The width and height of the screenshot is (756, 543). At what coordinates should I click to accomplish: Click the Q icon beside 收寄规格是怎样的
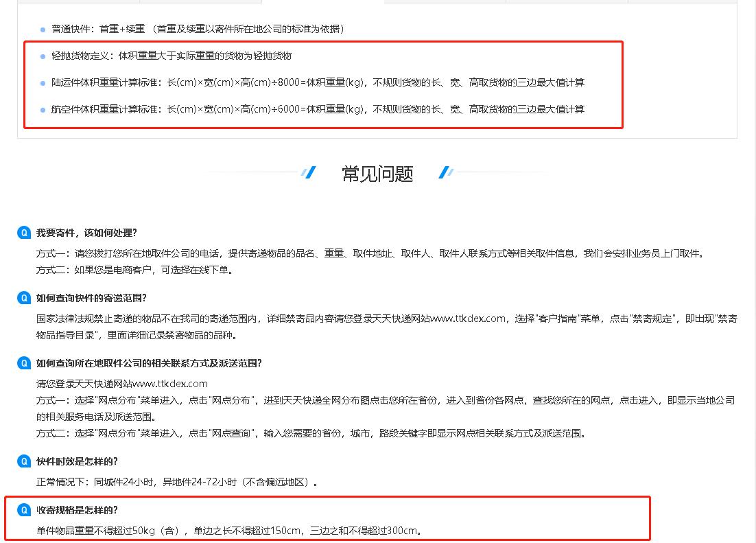[x=23, y=508]
